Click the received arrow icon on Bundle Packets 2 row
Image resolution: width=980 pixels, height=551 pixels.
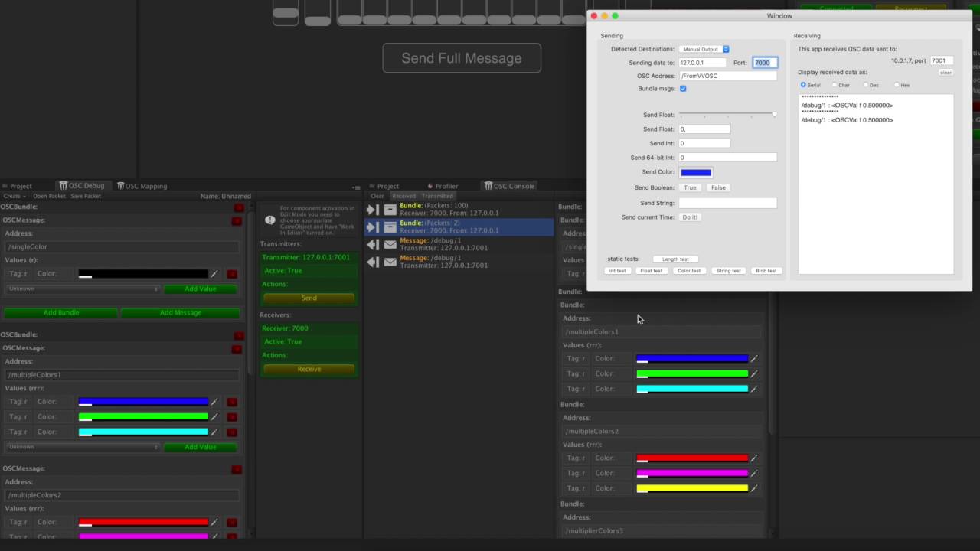click(x=373, y=227)
